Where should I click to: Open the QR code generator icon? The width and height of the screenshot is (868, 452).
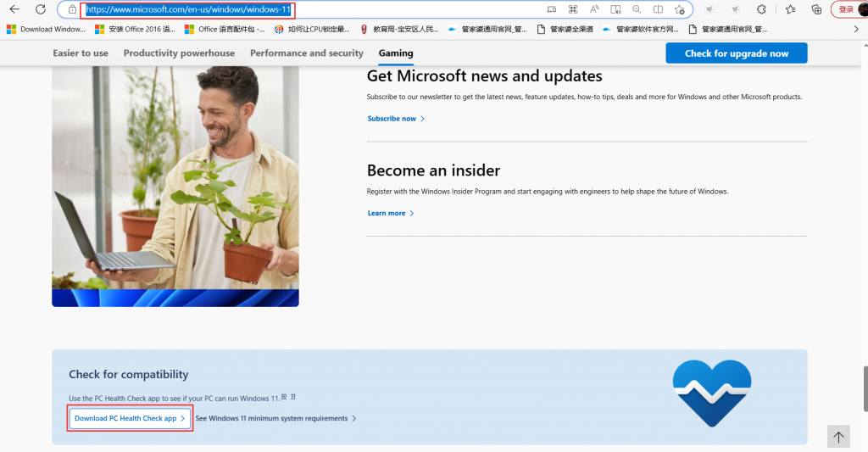click(x=573, y=9)
